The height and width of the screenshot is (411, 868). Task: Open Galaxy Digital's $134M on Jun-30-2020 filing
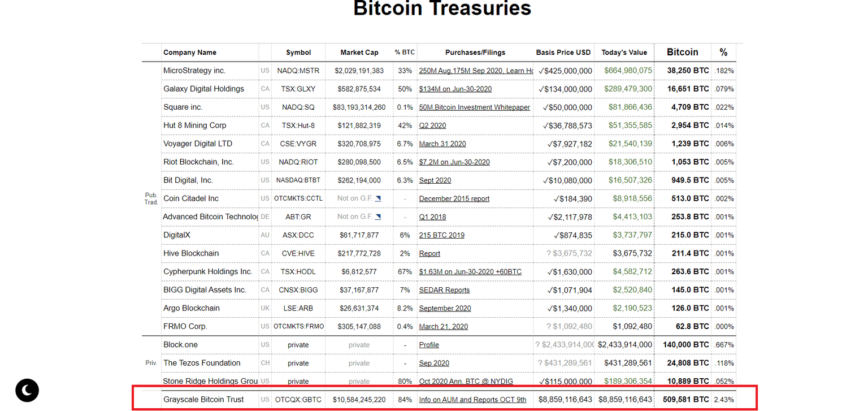tap(454, 89)
